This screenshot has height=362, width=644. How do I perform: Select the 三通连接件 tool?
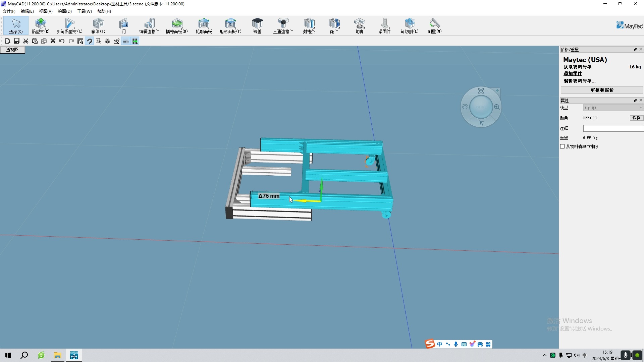[x=283, y=25]
